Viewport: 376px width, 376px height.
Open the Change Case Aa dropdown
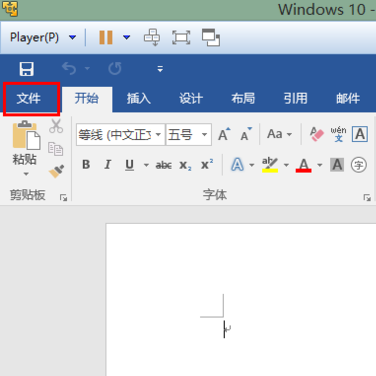(x=279, y=134)
